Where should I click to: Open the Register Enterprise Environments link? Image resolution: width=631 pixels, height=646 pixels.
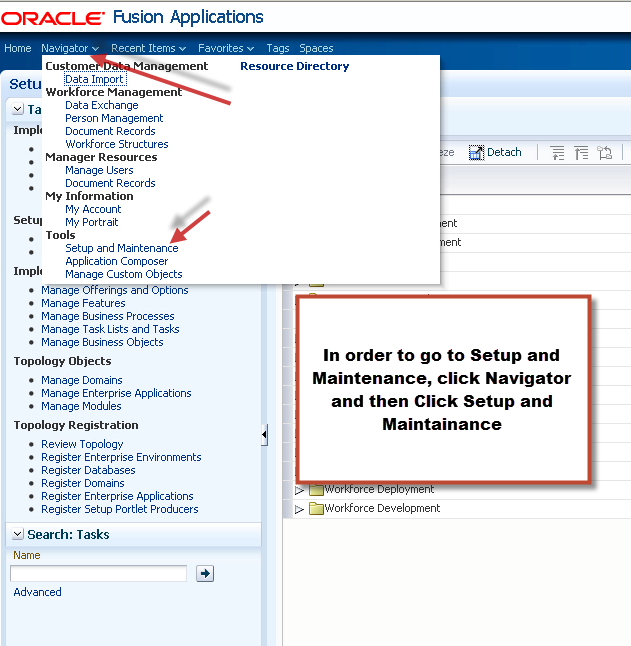coord(122,457)
